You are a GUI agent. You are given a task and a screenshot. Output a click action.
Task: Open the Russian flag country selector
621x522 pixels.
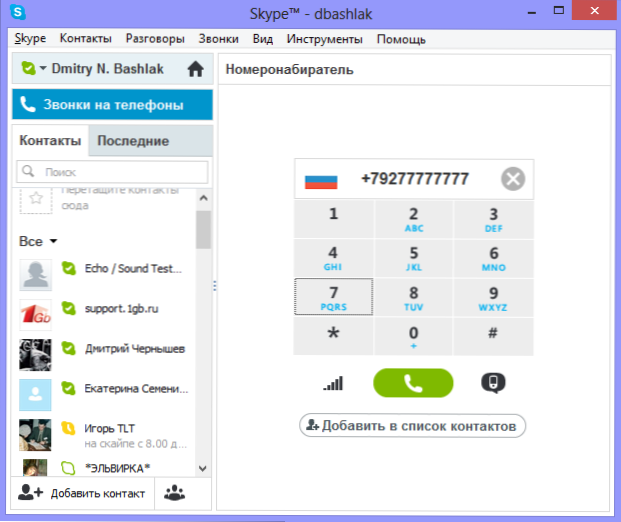tap(321, 182)
